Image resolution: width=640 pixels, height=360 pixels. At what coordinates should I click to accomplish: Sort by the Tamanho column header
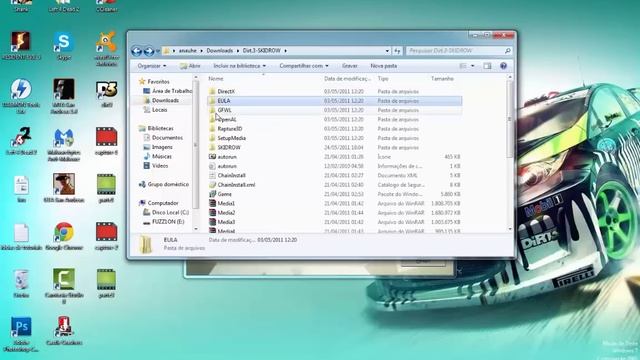pyautogui.click(x=442, y=78)
